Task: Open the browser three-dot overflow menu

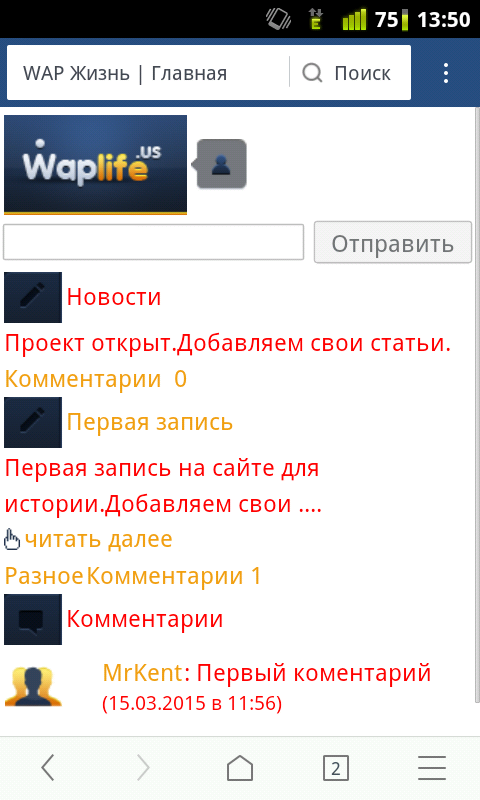Action: click(x=446, y=73)
